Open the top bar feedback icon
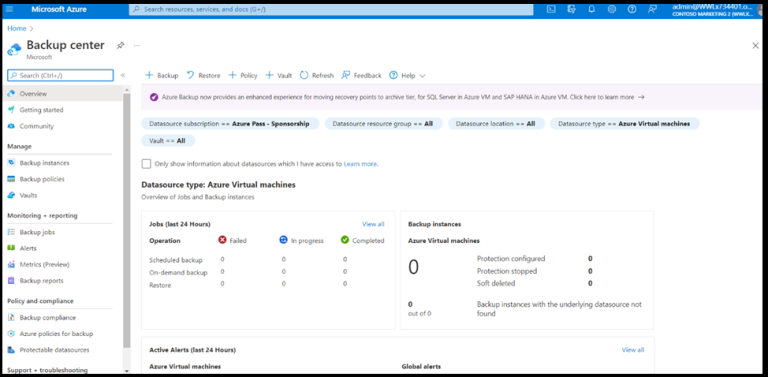Screen dimensions: 768x377 point(652,9)
